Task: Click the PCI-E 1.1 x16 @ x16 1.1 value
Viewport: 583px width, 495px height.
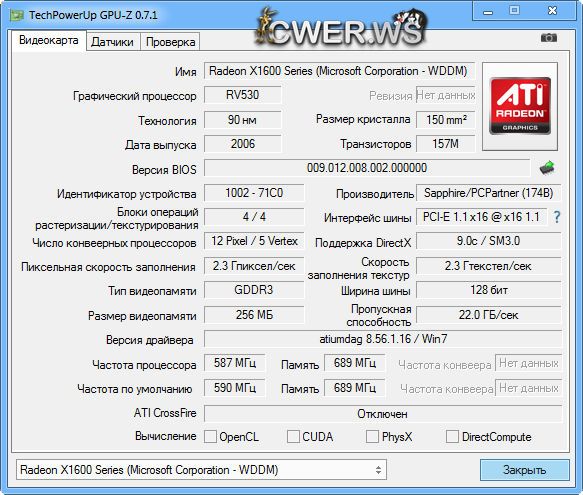Action: click(x=481, y=217)
